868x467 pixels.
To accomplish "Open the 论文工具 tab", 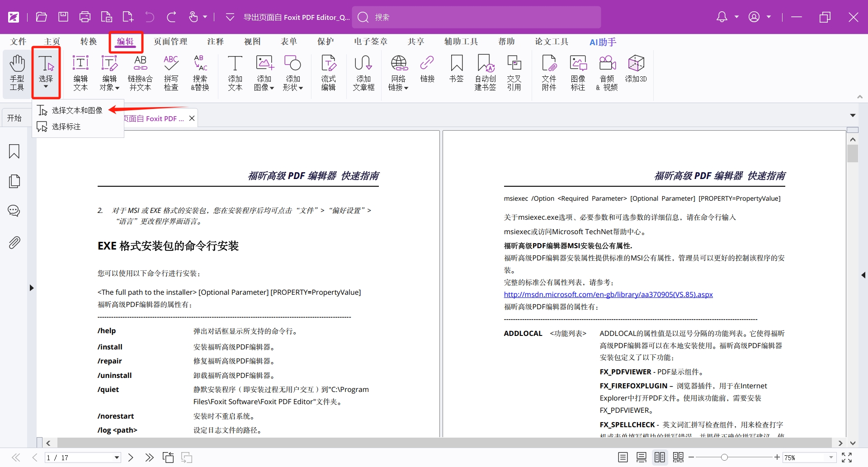I will (x=552, y=42).
